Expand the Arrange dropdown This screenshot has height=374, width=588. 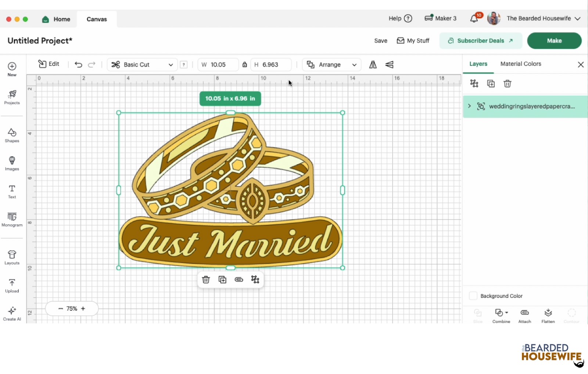point(331,65)
